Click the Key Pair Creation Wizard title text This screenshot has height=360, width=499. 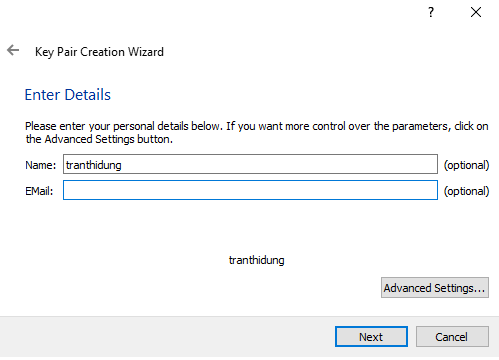(x=99, y=52)
